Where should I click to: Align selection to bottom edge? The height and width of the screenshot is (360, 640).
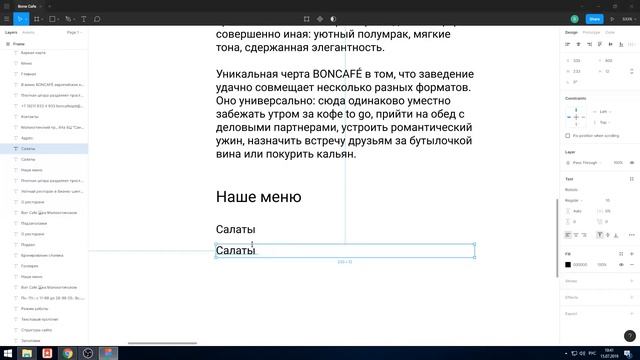pos(621,44)
